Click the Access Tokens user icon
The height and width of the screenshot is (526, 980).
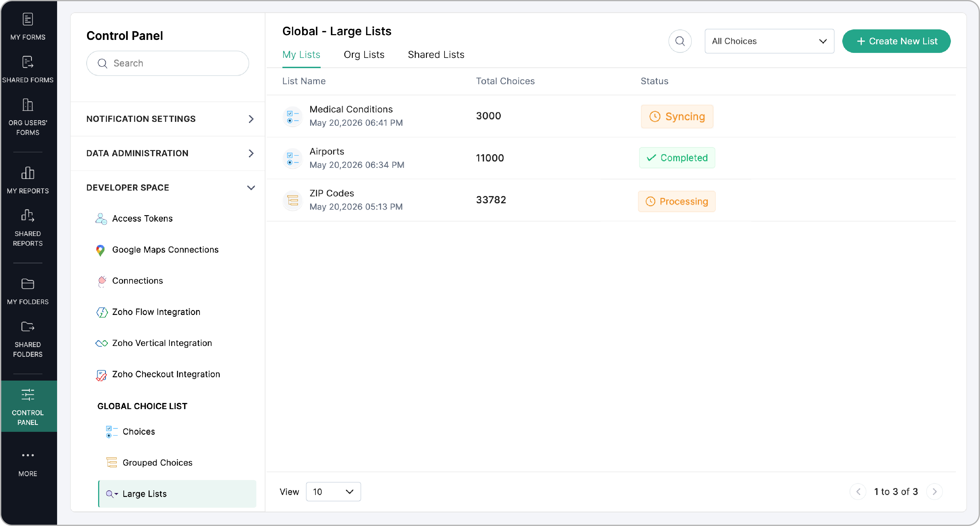point(101,219)
